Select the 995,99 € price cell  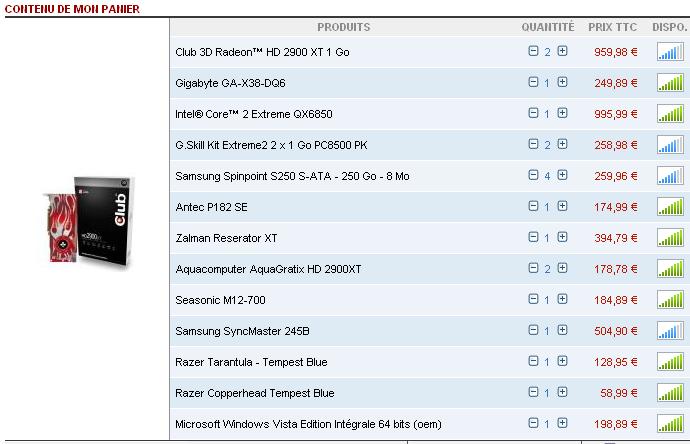(x=616, y=114)
